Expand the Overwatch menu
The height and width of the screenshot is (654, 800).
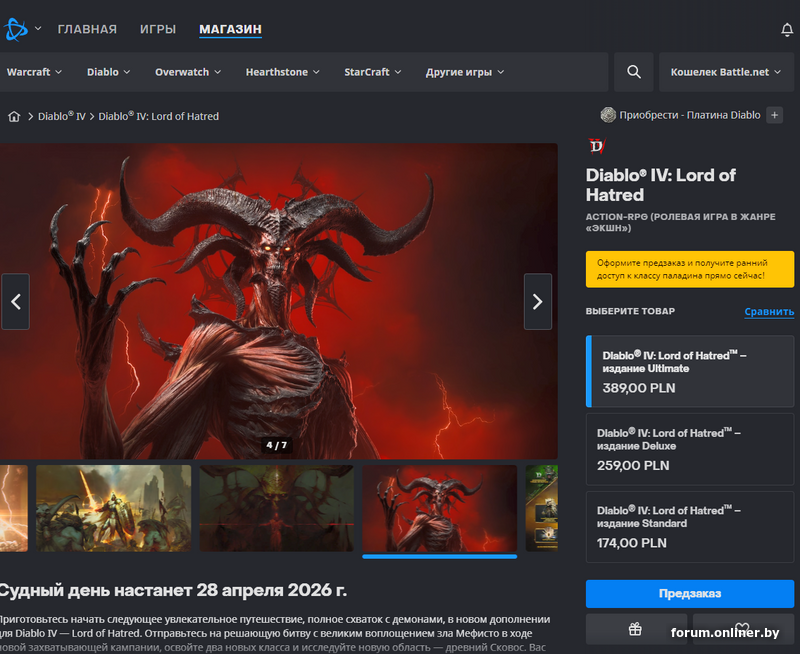(x=188, y=72)
